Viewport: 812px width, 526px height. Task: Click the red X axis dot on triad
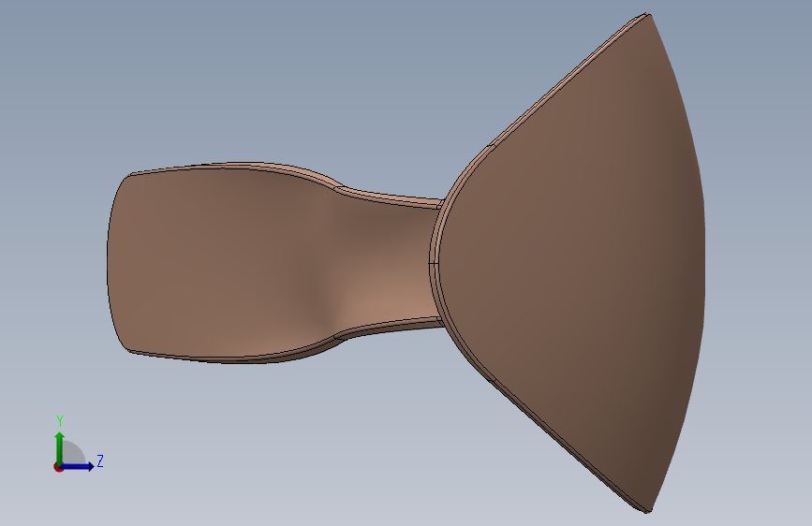pyautogui.click(x=58, y=467)
